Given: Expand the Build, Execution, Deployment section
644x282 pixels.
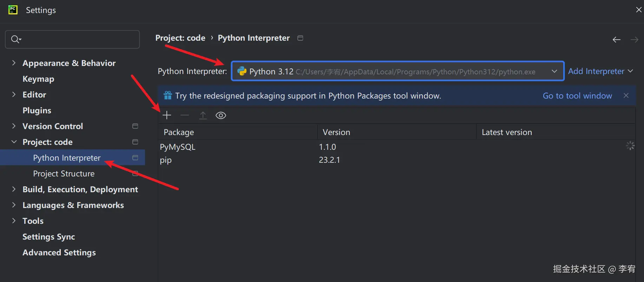Looking at the screenshot, I should tap(14, 189).
